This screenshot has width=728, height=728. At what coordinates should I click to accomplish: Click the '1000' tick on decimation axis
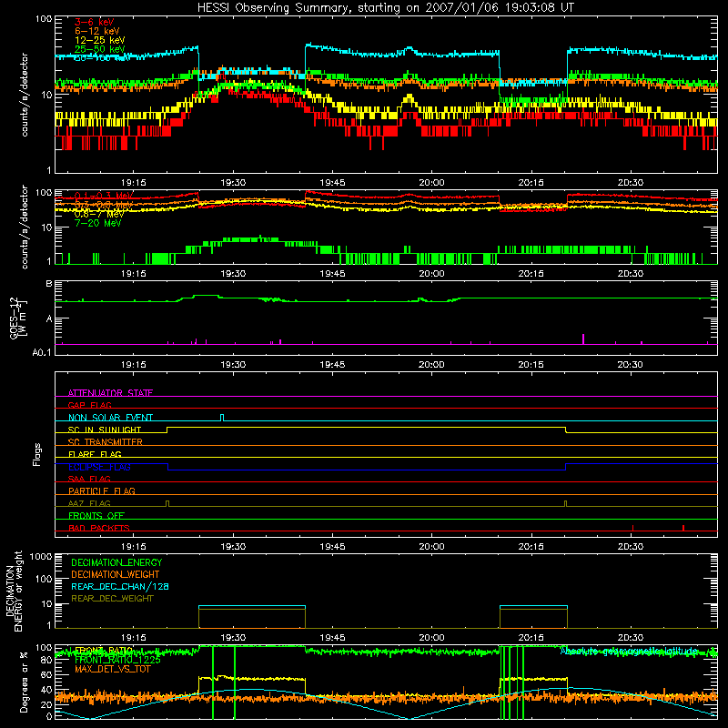tap(41, 556)
